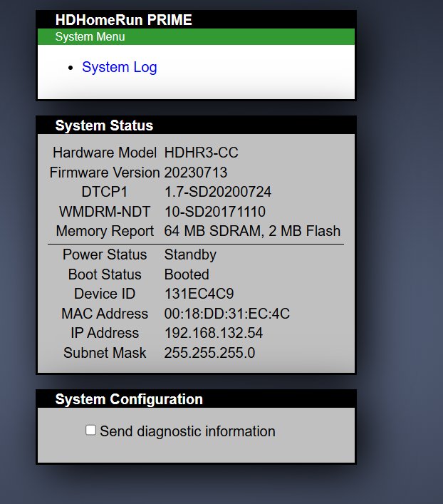Click the System Status section heading
The height and width of the screenshot is (504, 443).
coord(104,125)
